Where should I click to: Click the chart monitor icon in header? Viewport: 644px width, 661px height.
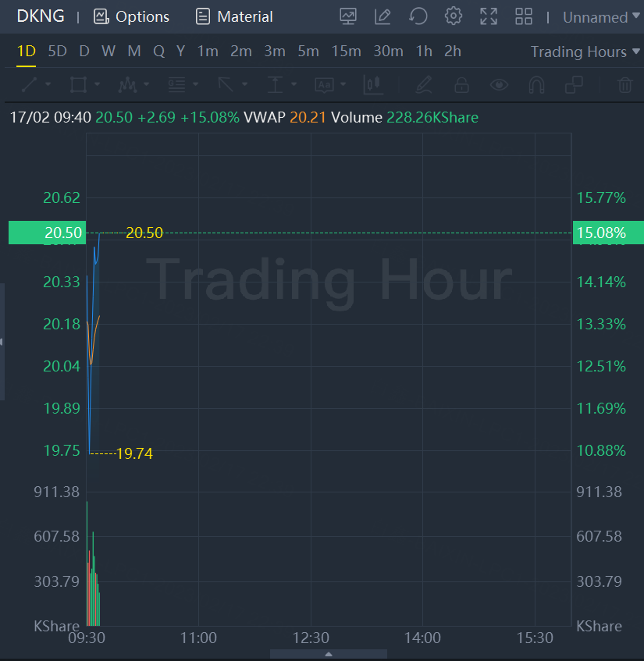click(x=348, y=17)
